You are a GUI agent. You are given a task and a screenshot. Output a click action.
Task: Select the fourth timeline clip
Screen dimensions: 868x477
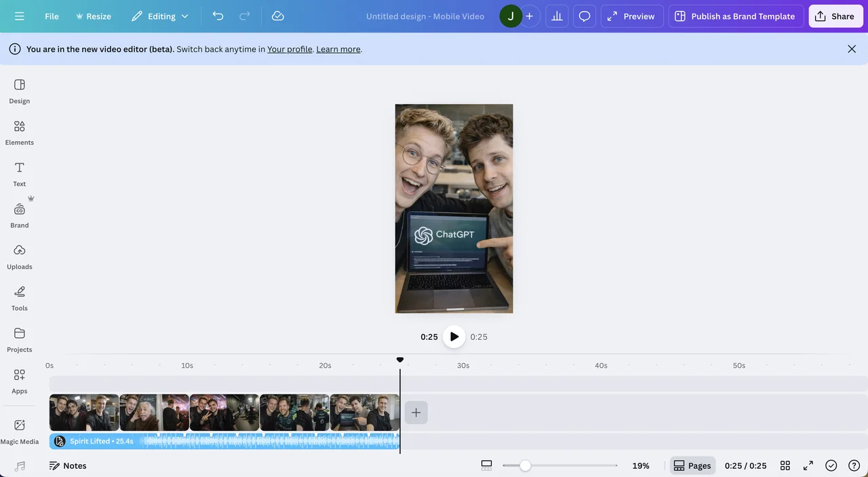(294, 413)
